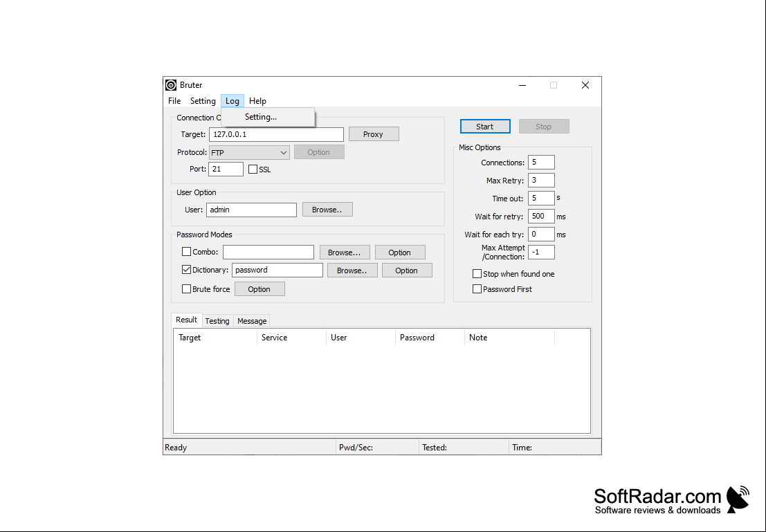This screenshot has height=532, width=766.
Task: Click the Tested status entry
Action: [435, 448]
